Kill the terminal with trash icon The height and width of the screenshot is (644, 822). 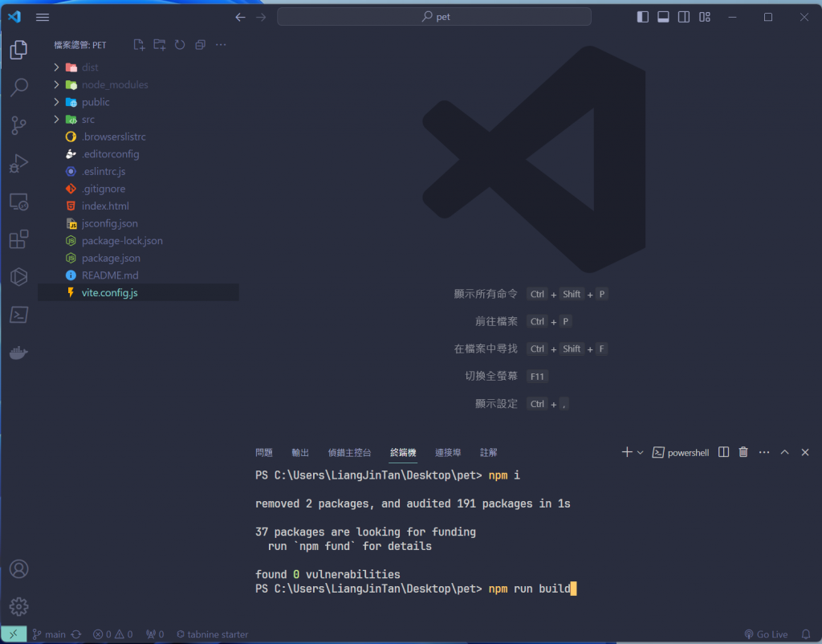(x=743, y=452)
